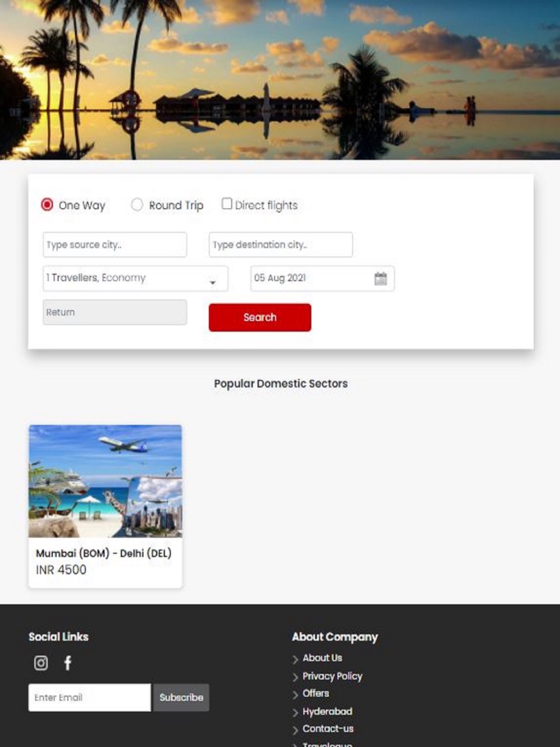
Task: Click chevron icon beside Contact-us
Action: click(295, 730)
